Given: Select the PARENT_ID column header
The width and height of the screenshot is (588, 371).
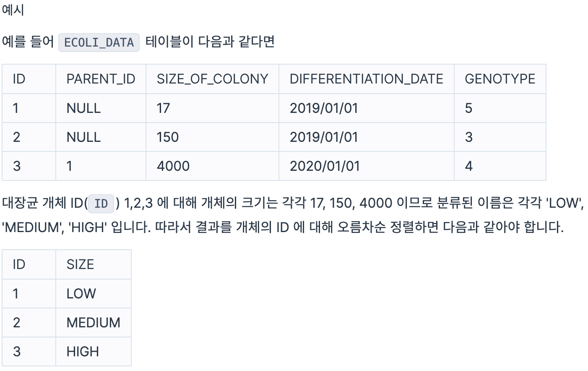Looking at the screenshot, I should (x=101, y=79).
